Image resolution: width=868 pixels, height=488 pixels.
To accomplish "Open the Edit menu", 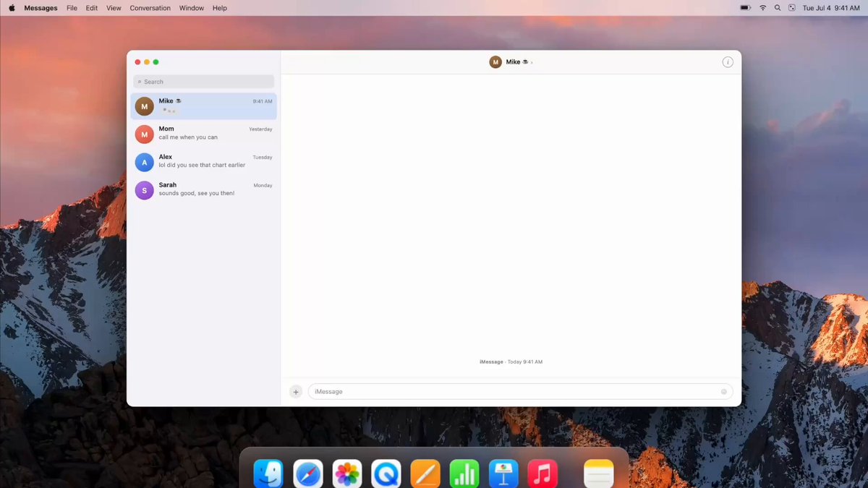I will (x=92, y=8).
